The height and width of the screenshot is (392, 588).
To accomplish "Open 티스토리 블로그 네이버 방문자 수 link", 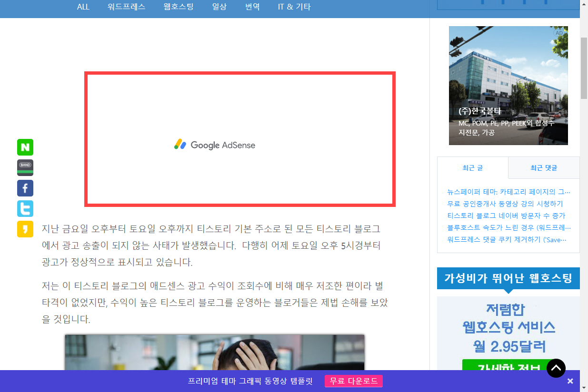I will pos(507,216).
